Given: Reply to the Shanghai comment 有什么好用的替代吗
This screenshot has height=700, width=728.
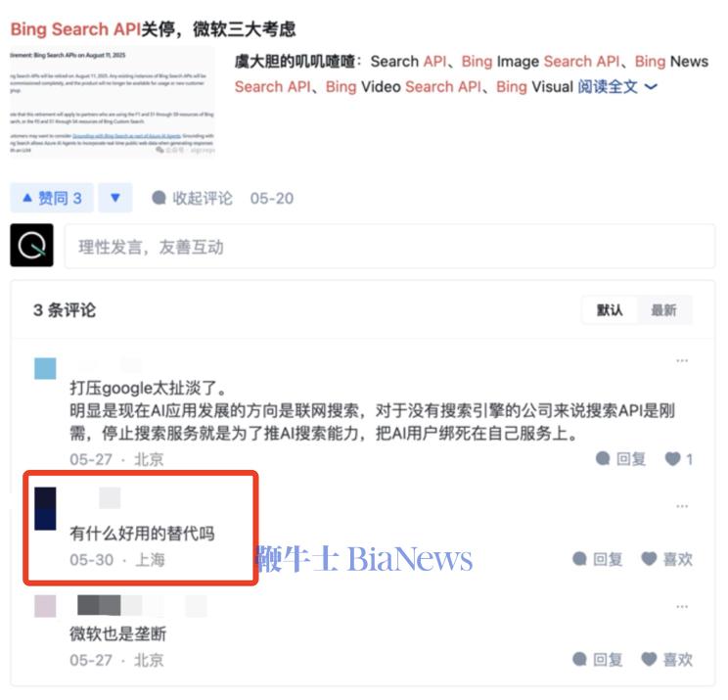Looking at the screenshot, I should [598, 559].
